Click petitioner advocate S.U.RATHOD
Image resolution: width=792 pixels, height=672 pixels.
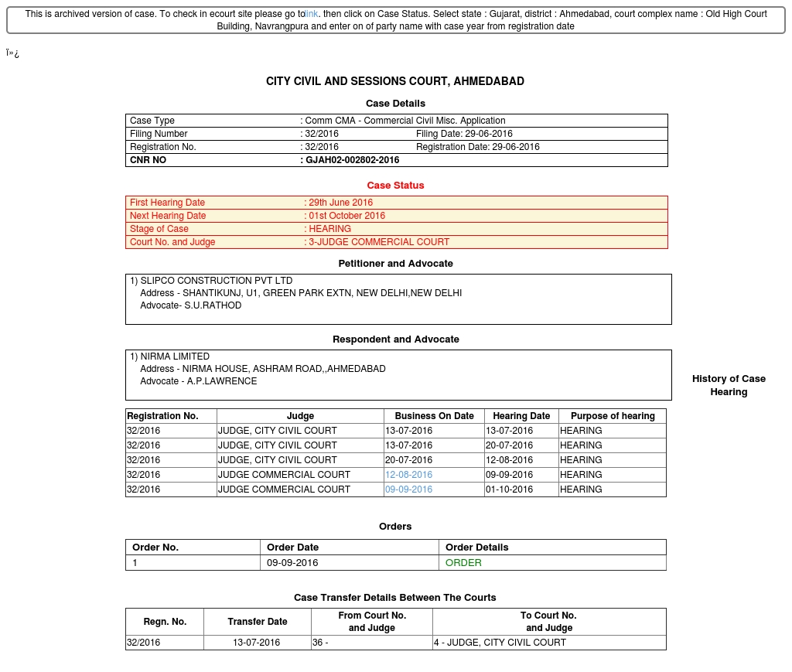(x=213, y=305)
